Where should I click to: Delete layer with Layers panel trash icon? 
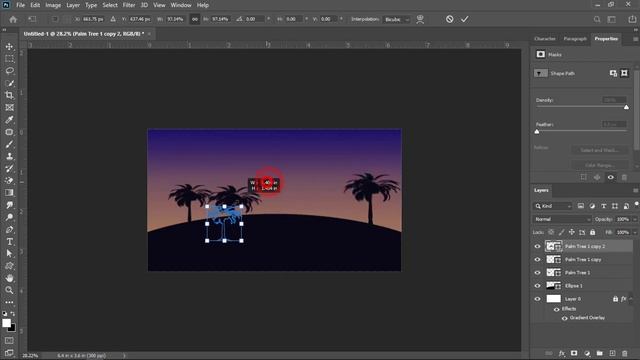pyautogui.click(x=624, y=353)
